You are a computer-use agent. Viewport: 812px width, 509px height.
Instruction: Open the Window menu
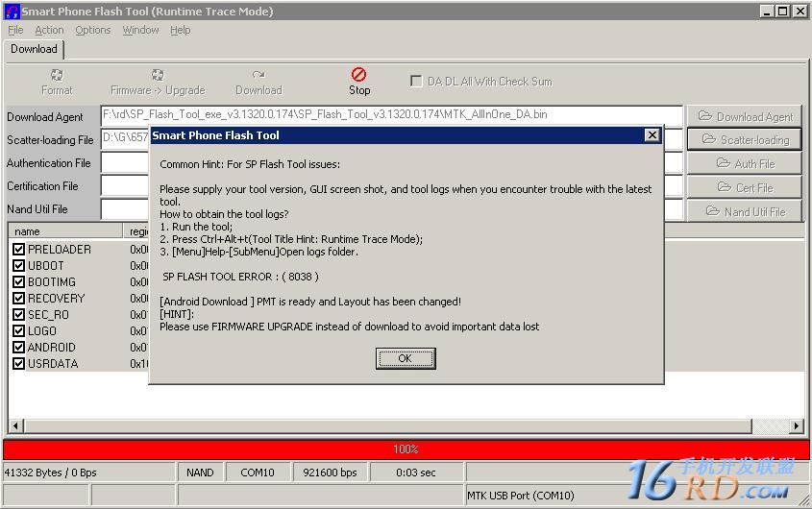140,30
